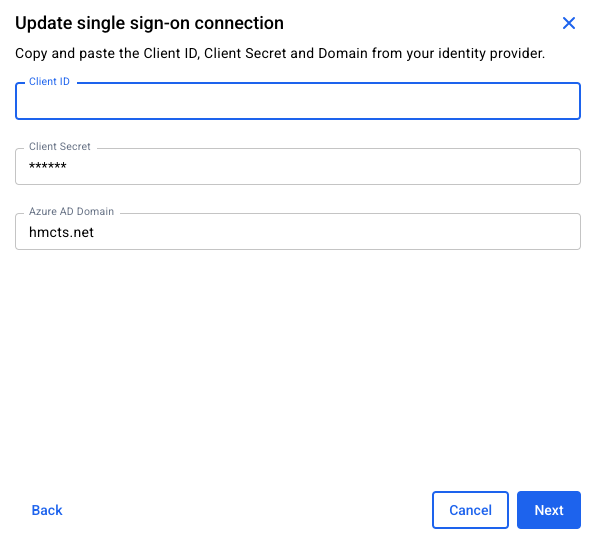
Task: Click blank space after hmcts.net value
Action: tap(334, 232)
